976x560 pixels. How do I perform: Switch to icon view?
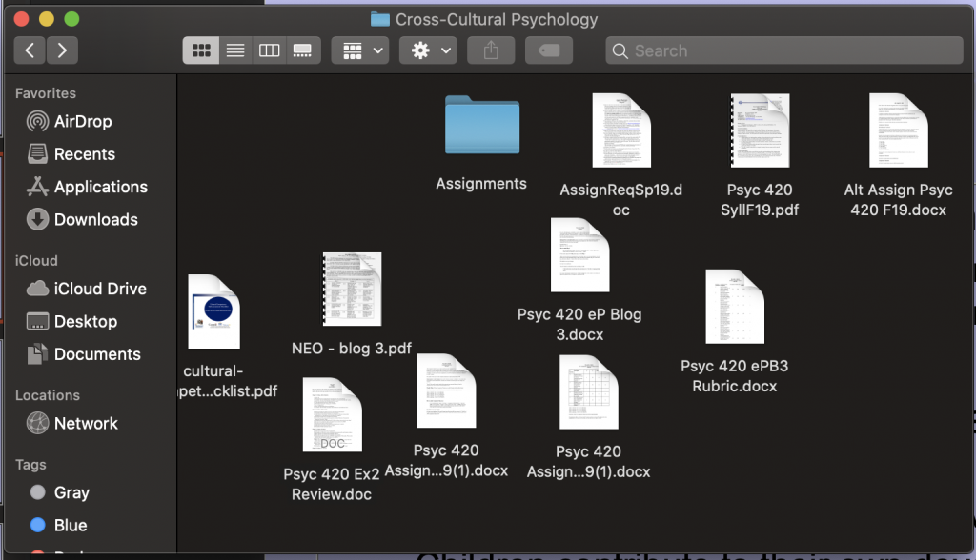[x=200, y=50]
